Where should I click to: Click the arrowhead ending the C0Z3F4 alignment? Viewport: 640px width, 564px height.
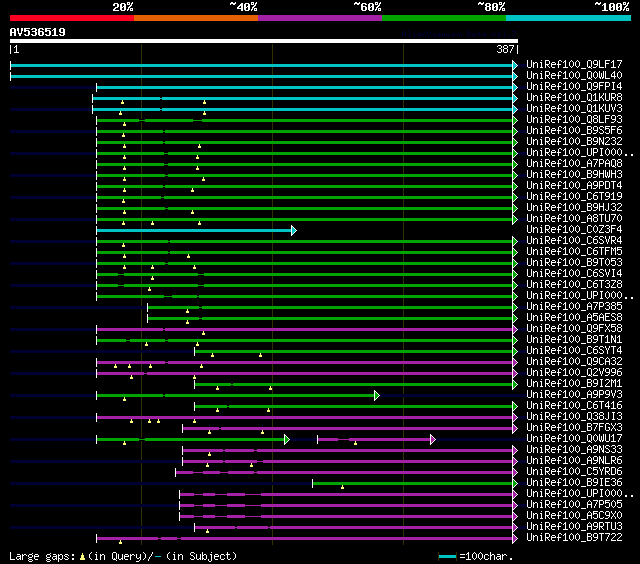(x=294, y=231)
